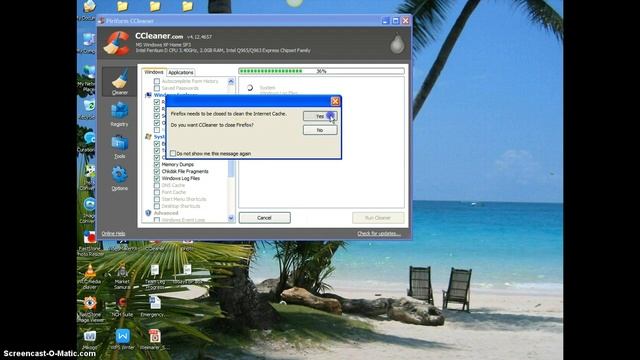Click Check for updates link
Screen dimensions: 640x360
pos(379,233)
